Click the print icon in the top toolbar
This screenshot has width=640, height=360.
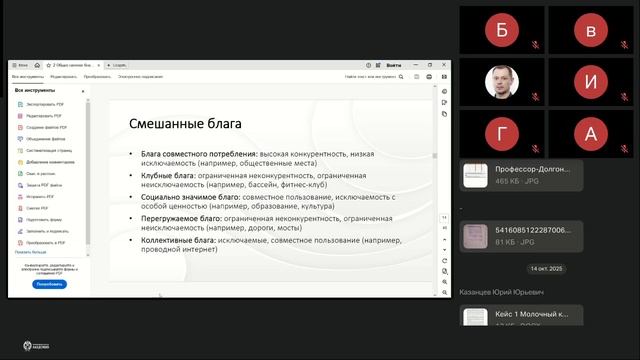pos(429,77)
